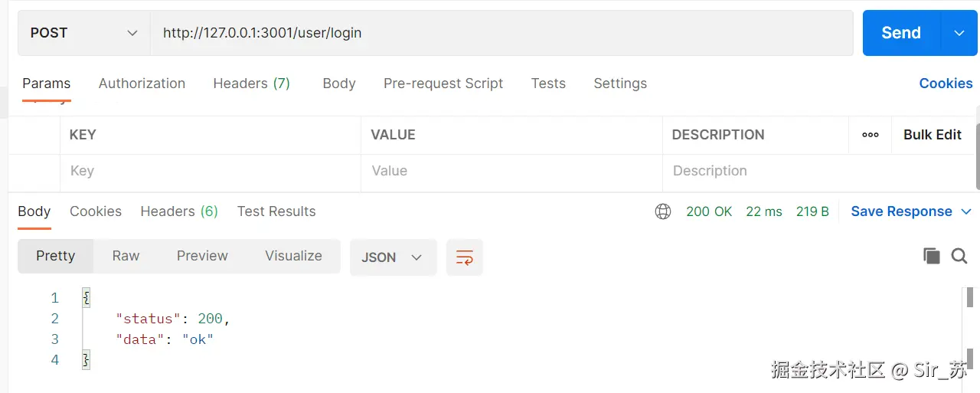Copy the response body with copy icon
The image size is (980, 393).
pyautogui.click(x=931, y=256)
